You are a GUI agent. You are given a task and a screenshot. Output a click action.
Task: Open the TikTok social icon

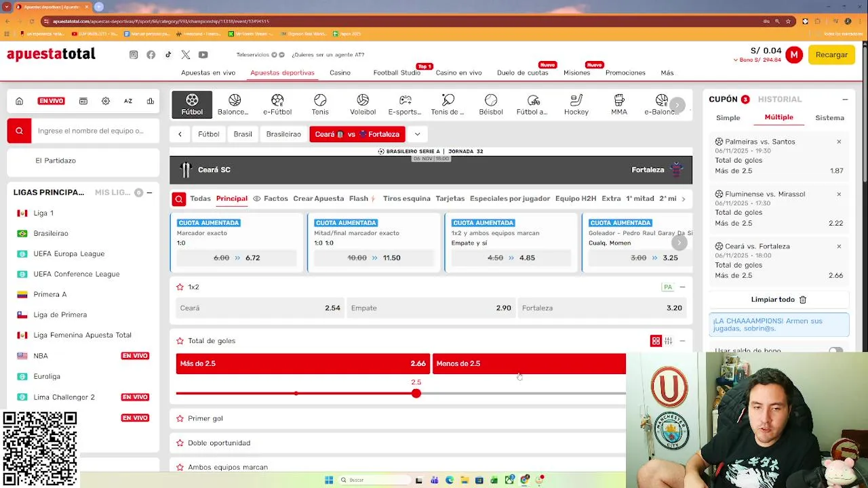[x=168, y=55]
